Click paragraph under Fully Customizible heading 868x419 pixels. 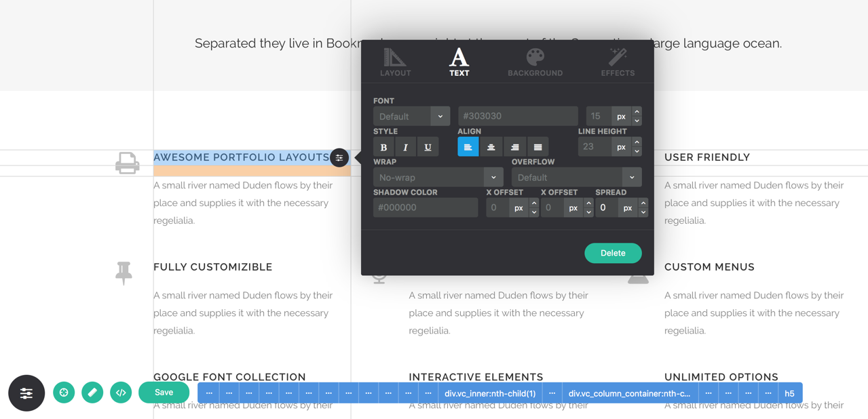pos(243,313)
